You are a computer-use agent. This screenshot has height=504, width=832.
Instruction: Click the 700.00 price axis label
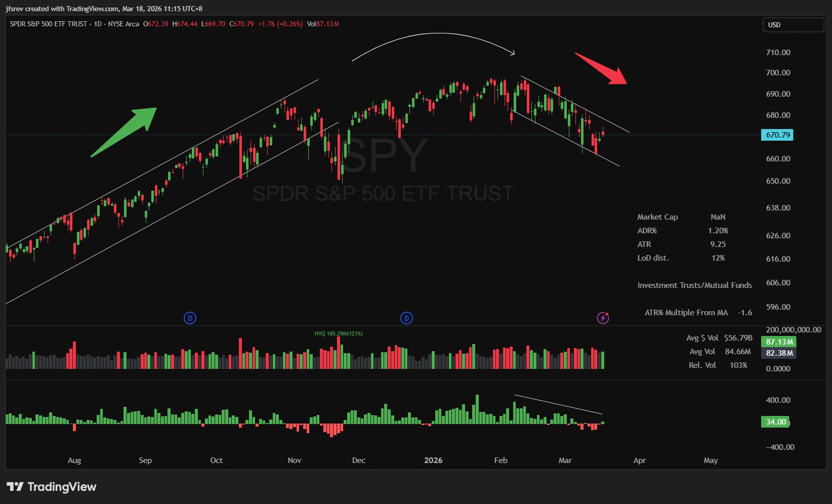[x=778, y=73]
